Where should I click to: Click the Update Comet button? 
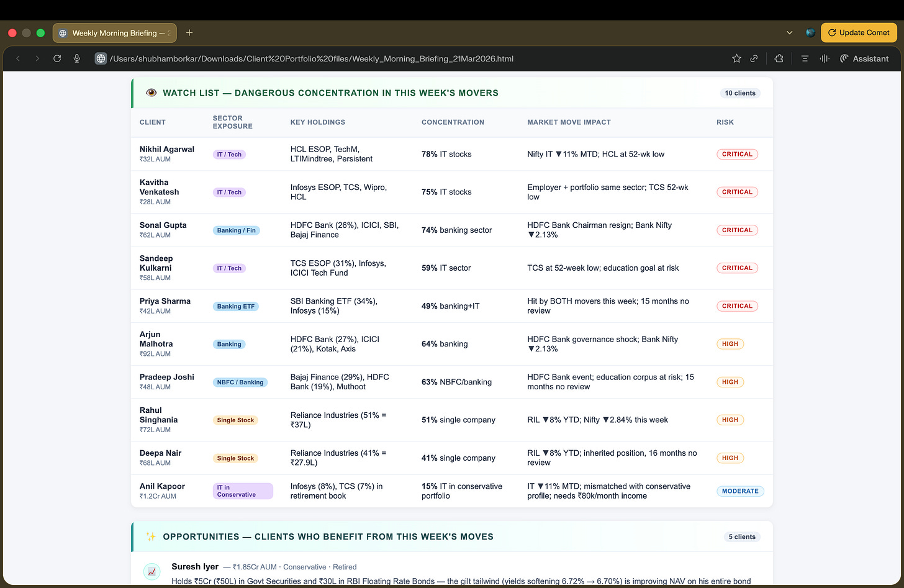click(x=859, y=32)
